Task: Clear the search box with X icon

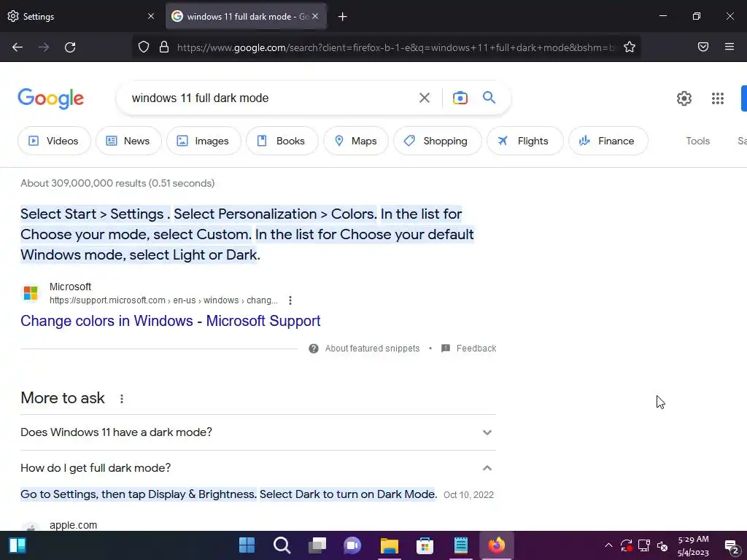Action: pos(425,98)
